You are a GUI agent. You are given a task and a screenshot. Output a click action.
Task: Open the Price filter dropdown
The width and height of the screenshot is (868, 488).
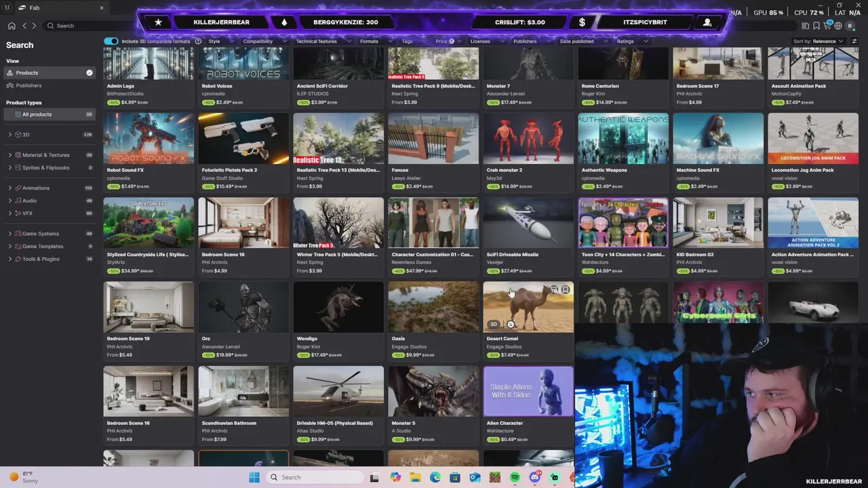point(447,41)
